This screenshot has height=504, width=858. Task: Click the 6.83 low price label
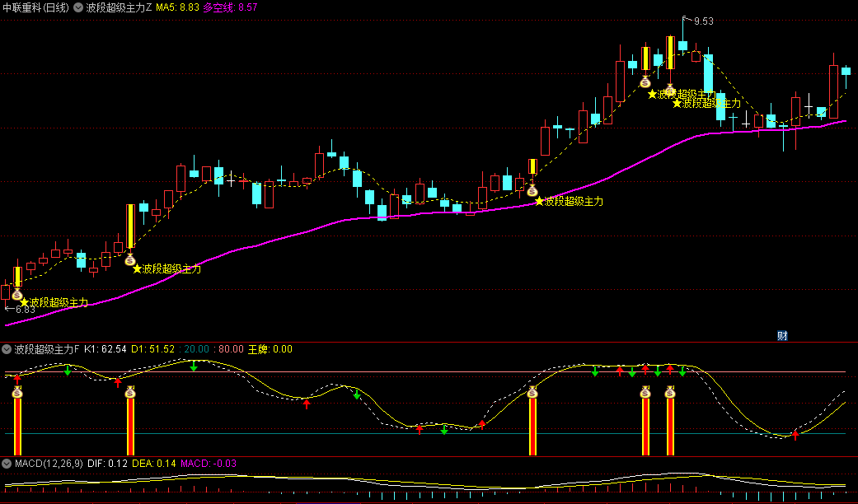[26, 310]
